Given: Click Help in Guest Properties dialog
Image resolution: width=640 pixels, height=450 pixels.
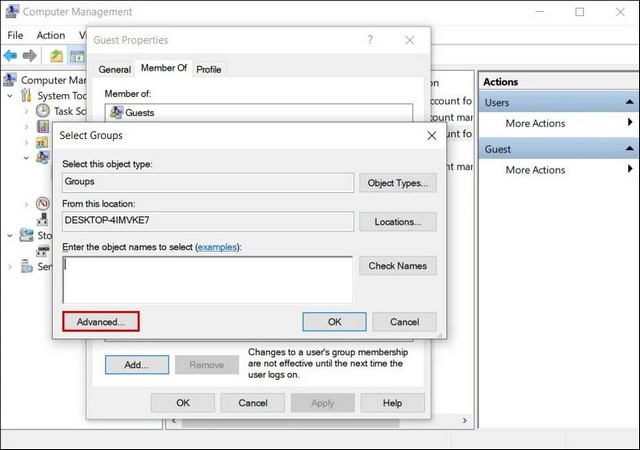Looking at the screenshot, I should click(x=393, y=403).
